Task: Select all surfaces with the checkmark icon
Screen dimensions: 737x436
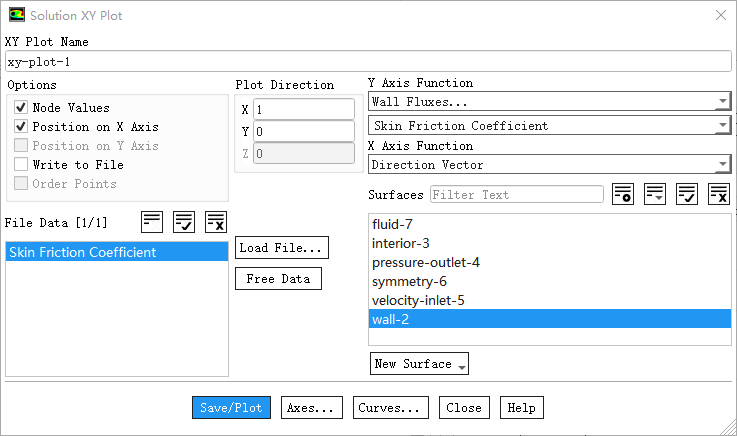Action: [x=687, y=194]
